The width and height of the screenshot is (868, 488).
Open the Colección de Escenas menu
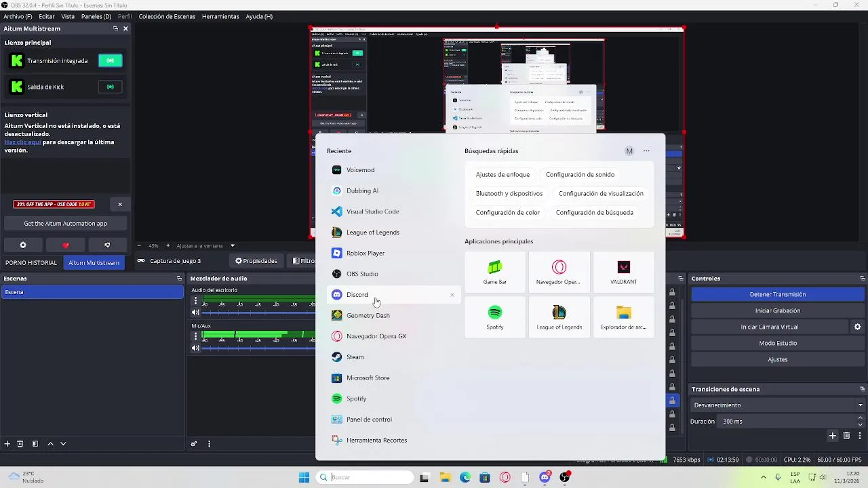point(167,16)
